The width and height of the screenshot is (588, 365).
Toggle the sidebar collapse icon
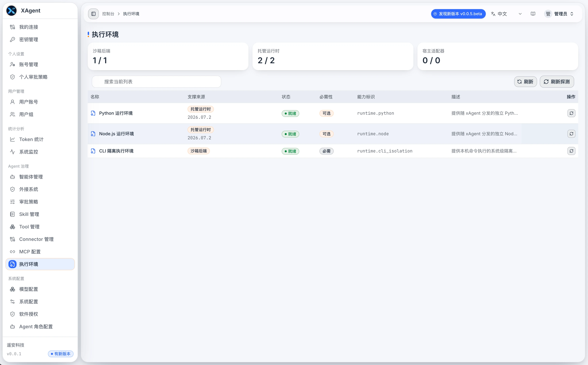pos(93,14)
